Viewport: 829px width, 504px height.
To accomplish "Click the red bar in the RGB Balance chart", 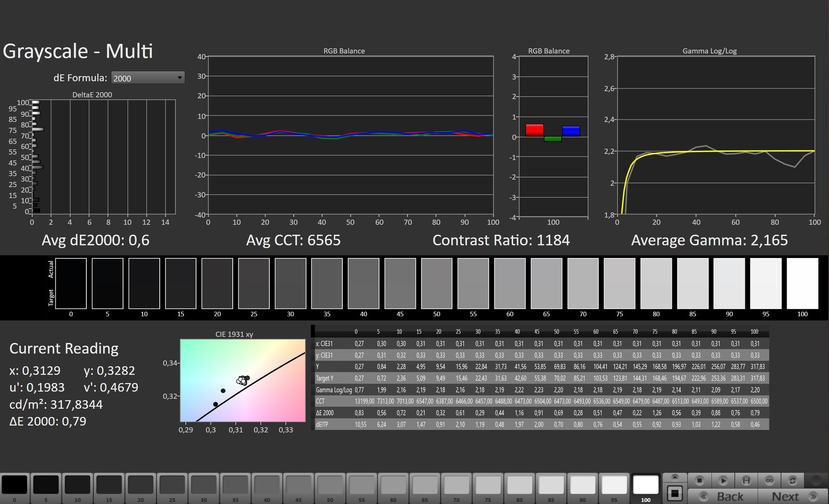I will (x=534, y=130).
